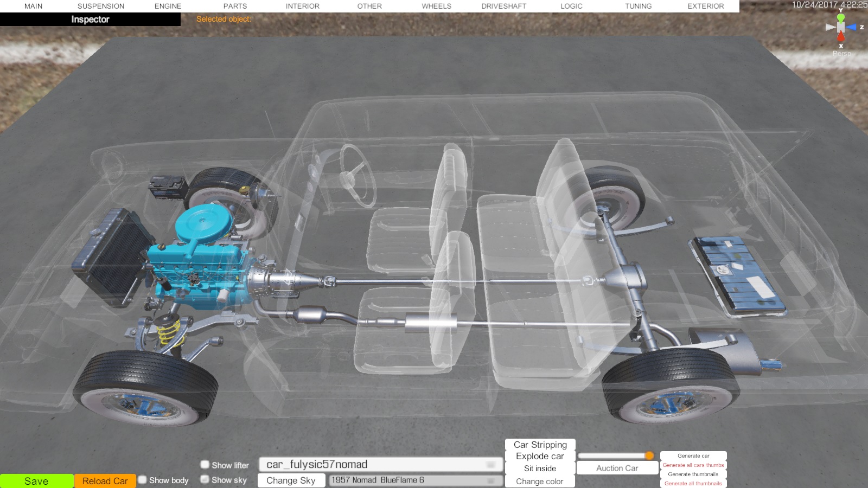The width and height of the screenshot is (868, 488).
Task: Click the green Y-axis cone on gizmo
Action: coord(840,18)
